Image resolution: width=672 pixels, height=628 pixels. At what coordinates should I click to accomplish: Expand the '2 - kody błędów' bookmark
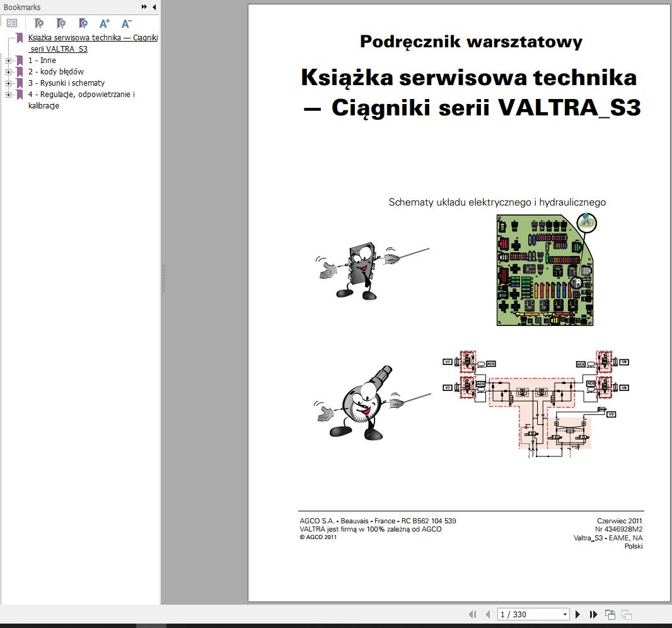click(x=8, y=72)
